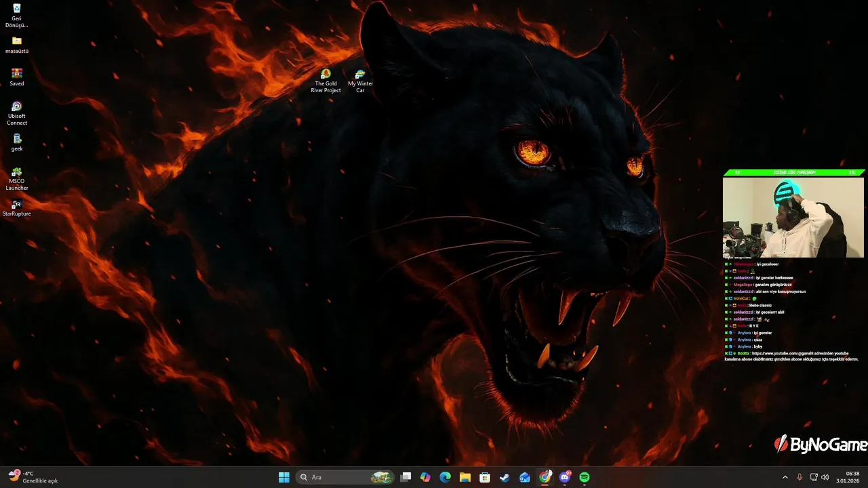Select the masaüstü folder on desktop
The image size is (868, 488).
[17, 45]
